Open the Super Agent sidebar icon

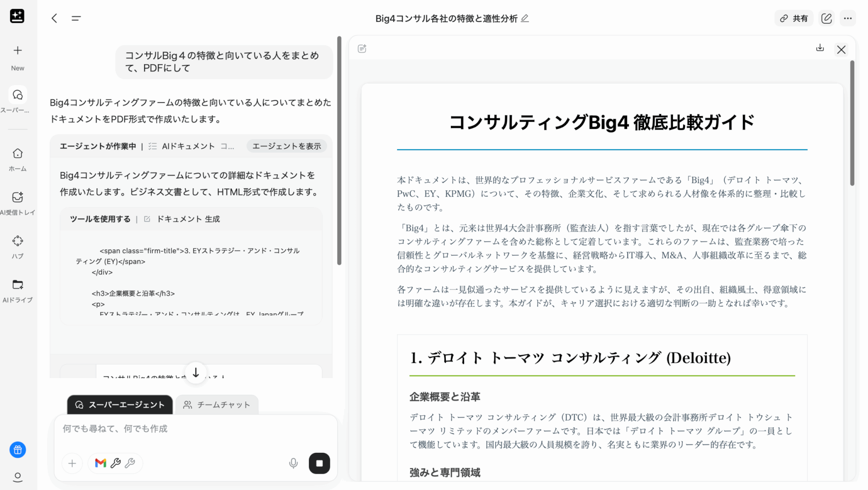[x=17, y=95]
